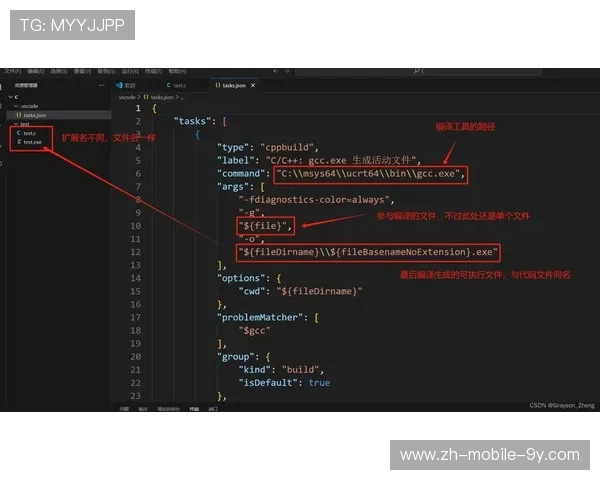The width and height of the screenshot is (600, 480).
Task: Close the tasks.json editor tab
Action: pos(251,86)
